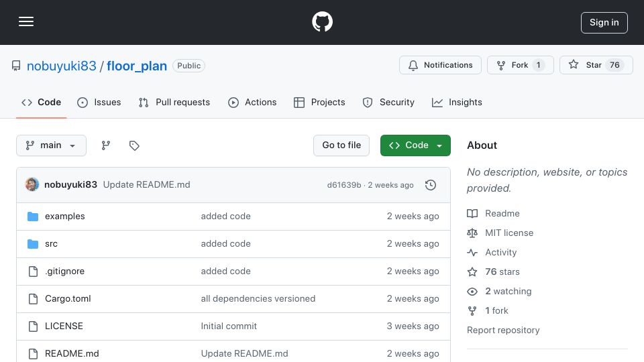Click the nobuyuki83 avatar in commit bar
644x362 pixels.
(x=32, y=185)
